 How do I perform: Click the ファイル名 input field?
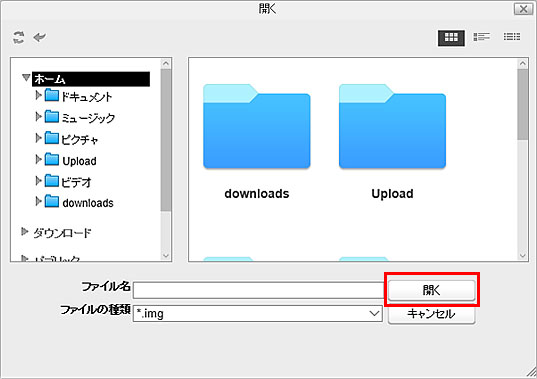(258, 290)
